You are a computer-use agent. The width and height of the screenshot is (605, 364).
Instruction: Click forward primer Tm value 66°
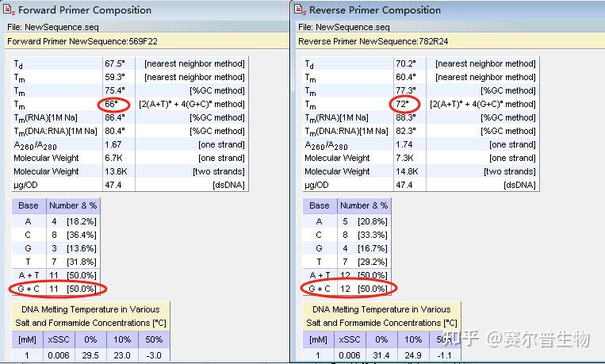(112, 104)
